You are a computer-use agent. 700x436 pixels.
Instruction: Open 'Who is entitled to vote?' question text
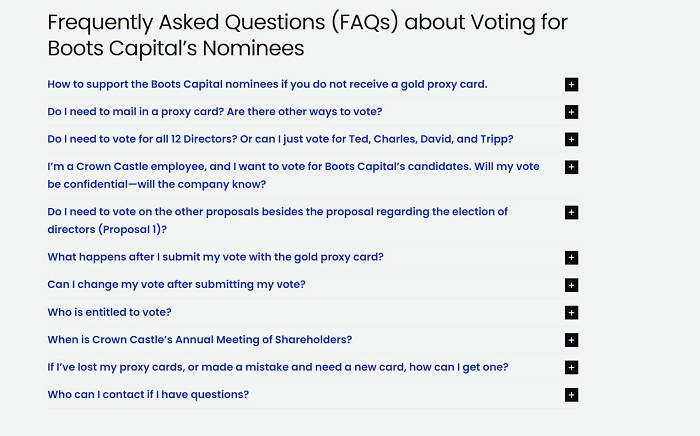pos(109,312)
